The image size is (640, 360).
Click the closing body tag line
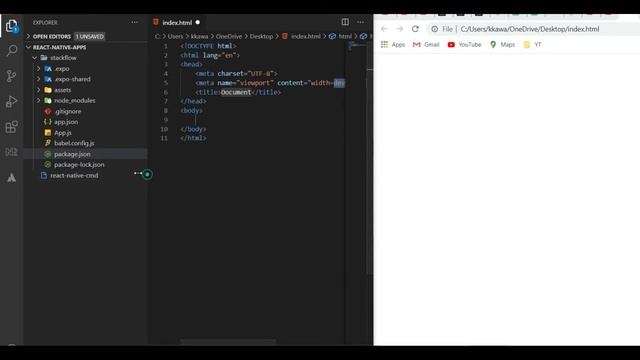(193, 129)
